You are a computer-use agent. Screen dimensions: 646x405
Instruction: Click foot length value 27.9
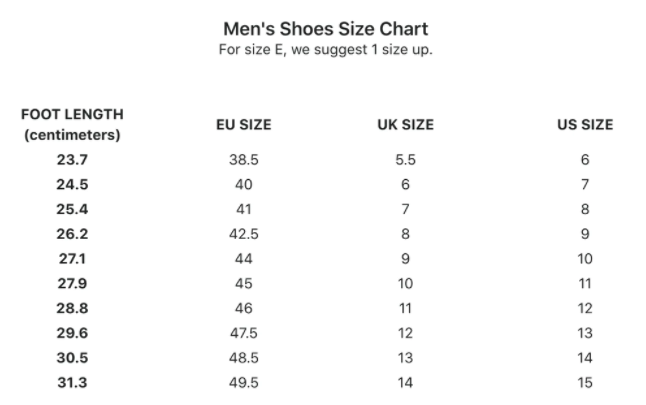72,283
